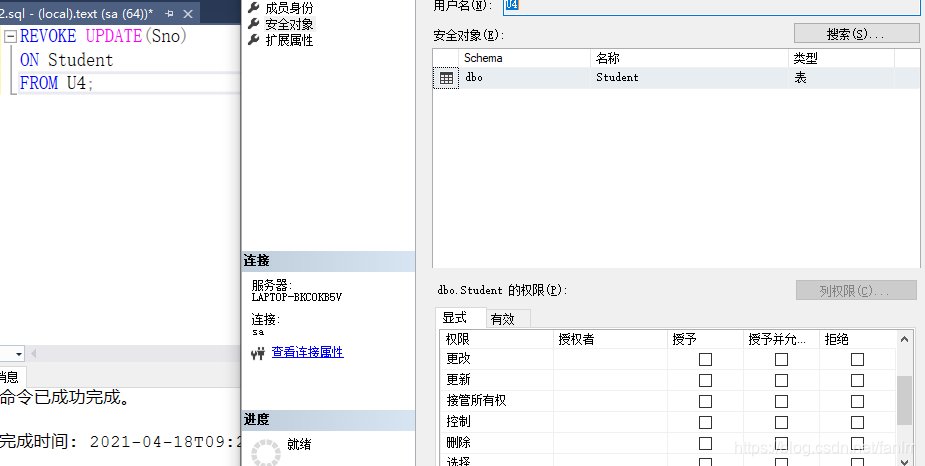Open the 成员身份 page

click(x=289, y=8)
